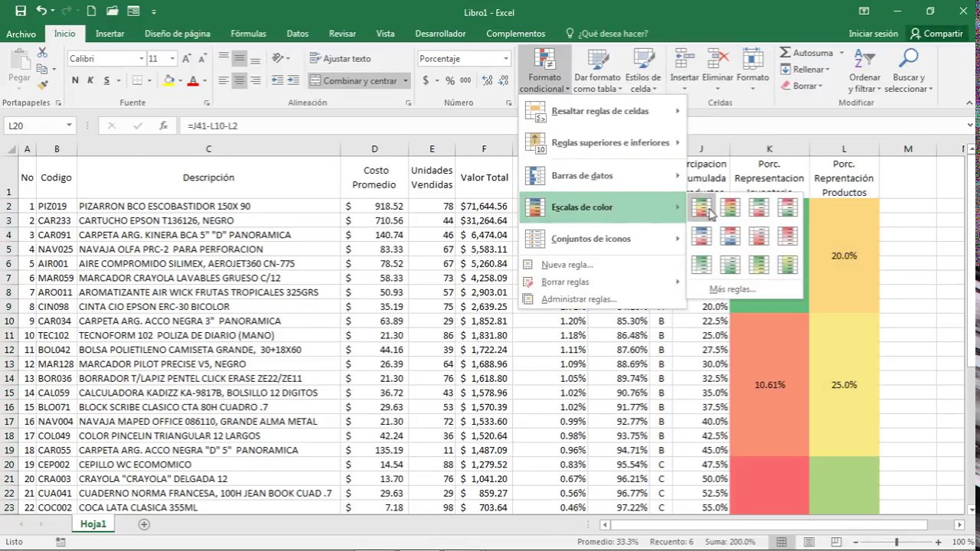Click Administrar reglas... in the menu
The image size is (980, 551).
click(578, 299)
